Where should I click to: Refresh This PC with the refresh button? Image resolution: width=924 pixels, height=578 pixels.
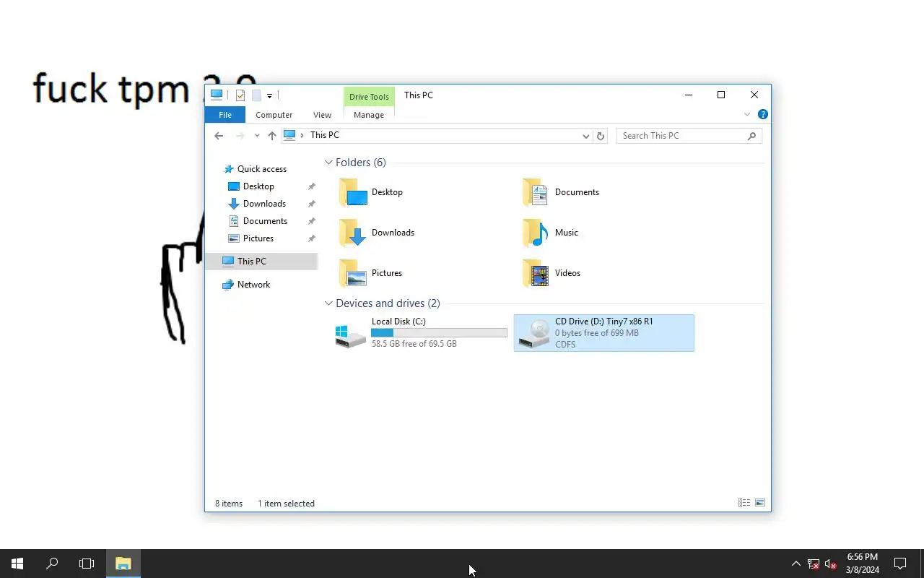coord(601,136)
